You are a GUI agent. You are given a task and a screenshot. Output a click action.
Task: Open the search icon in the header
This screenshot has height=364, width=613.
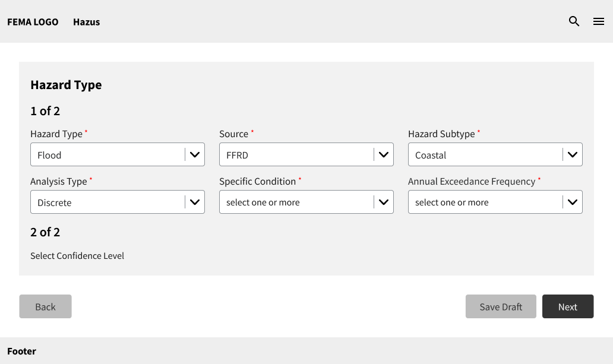click(574, 21)
